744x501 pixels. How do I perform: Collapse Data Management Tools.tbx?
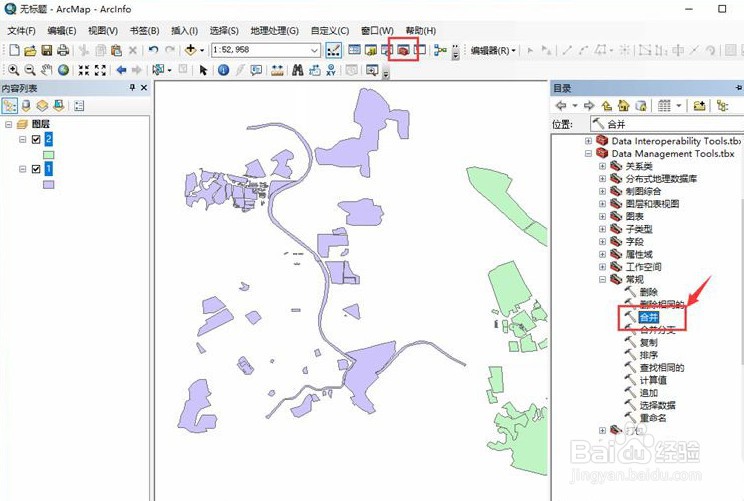(x=588, y=154)
